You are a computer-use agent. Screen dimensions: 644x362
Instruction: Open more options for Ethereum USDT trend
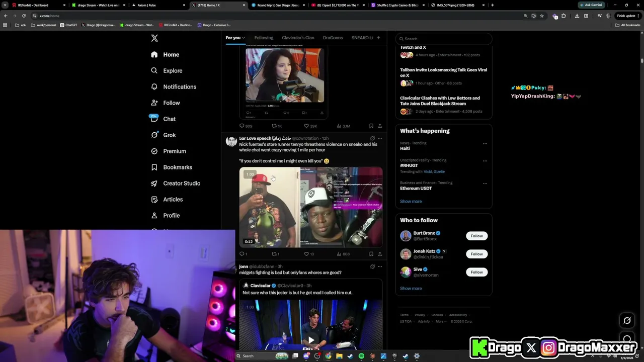(485, 184)
